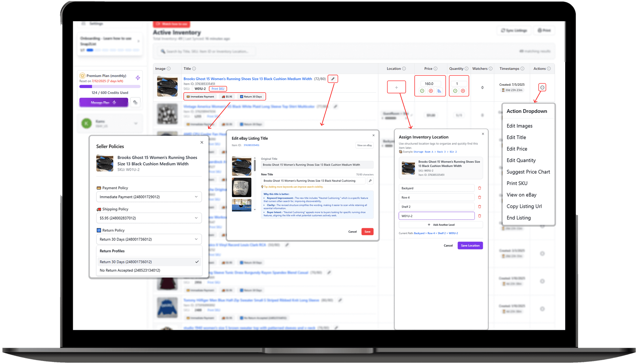
Task: Click the Save Location button
Action: 470,245
